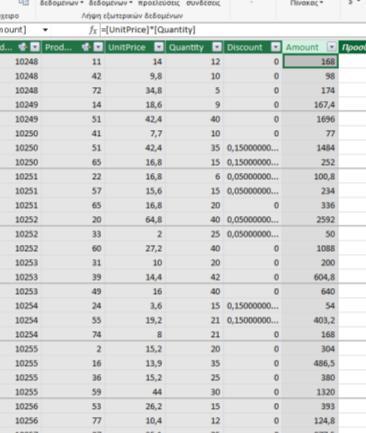Image resolution: width=366 pixels, height=433 pixels.
Task: Click the σύνδεσης ribbon button
Action: click(x=203, y=3)
